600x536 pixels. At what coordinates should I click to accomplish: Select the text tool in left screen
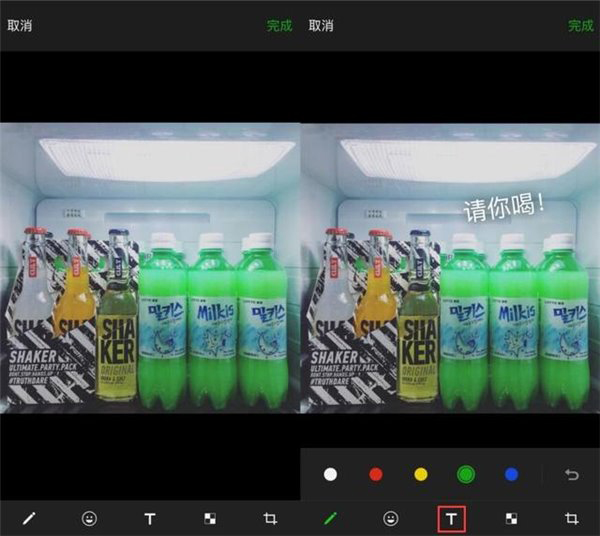pyautogui.click(x=150, y=519)
